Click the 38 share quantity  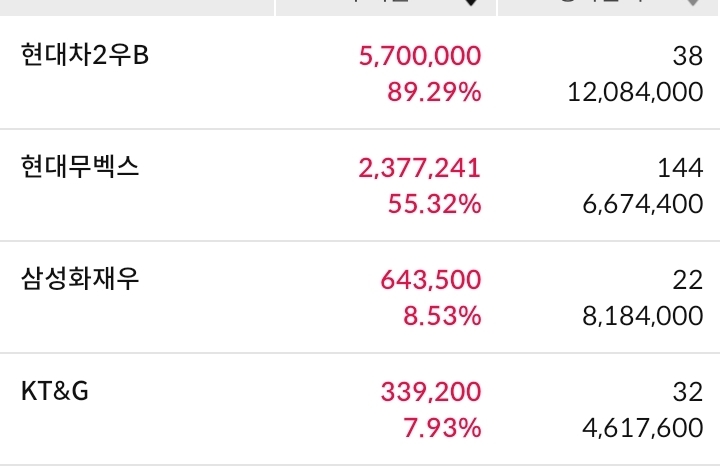point(688,56)
